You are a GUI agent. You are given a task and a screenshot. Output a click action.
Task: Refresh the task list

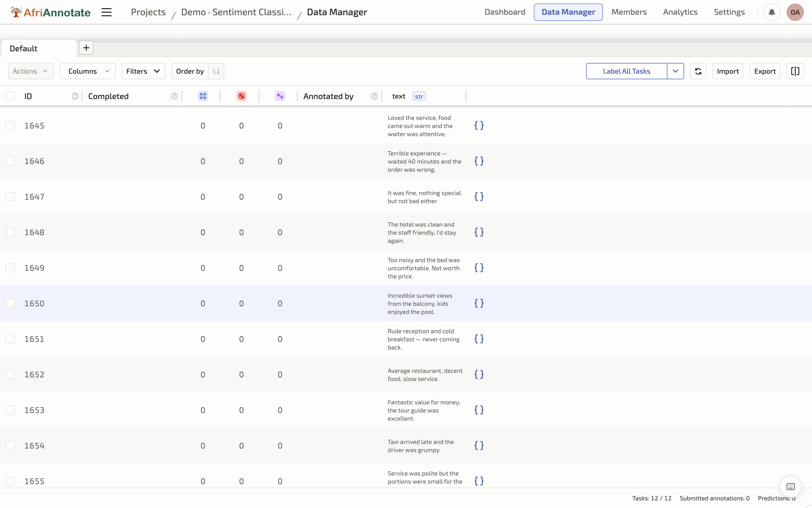(x=698, y=71)
